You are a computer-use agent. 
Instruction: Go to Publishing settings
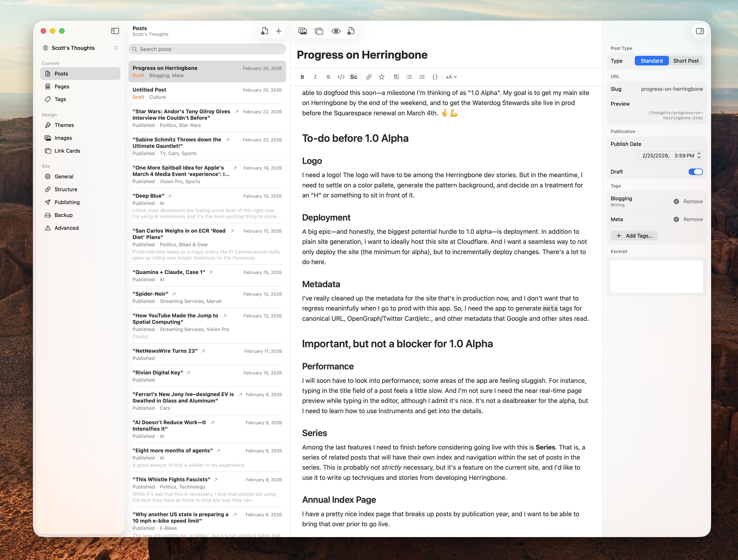pos(67,202)
